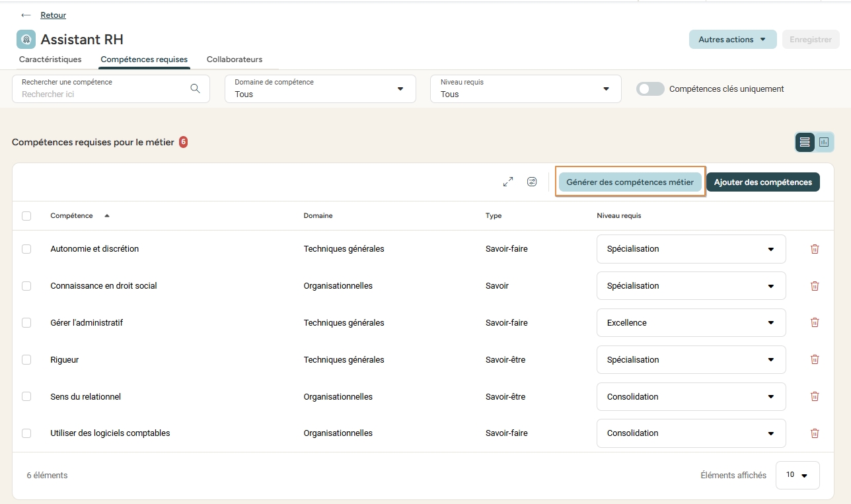The image size is (851, 504).
Task: Check the Connaissance en droit social checkbox
Action: 26,286
